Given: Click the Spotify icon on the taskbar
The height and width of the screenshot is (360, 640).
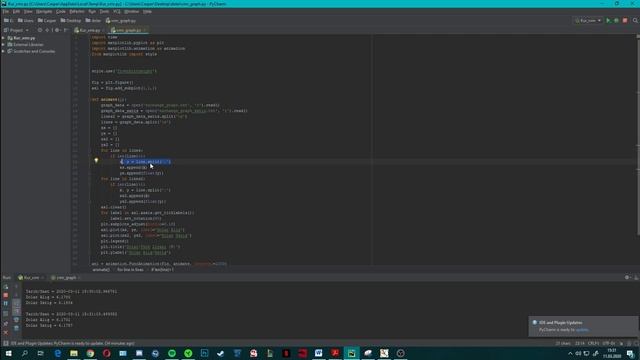Looking at the screenshot, I should pyautogui.click(x=172, y=353).
